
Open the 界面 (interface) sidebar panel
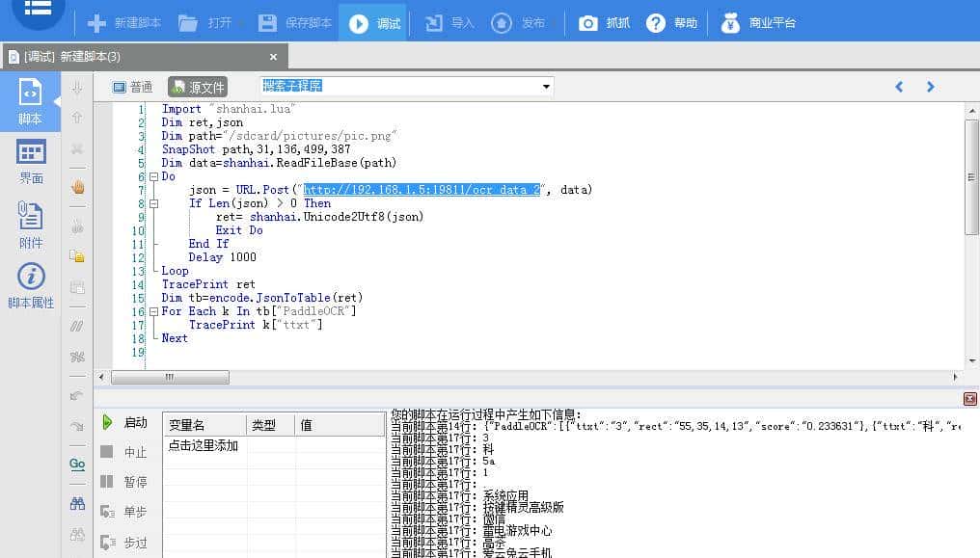click(x=31, y=161)
